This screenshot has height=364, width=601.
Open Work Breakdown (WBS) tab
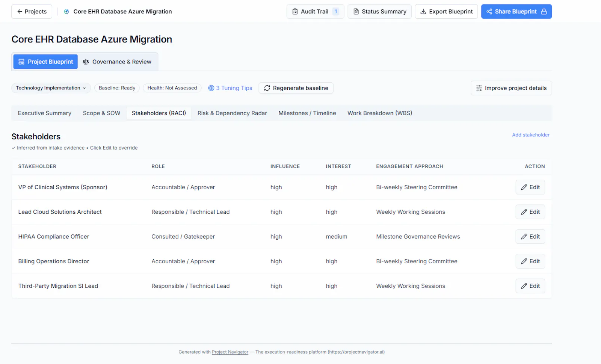(380, 113)
